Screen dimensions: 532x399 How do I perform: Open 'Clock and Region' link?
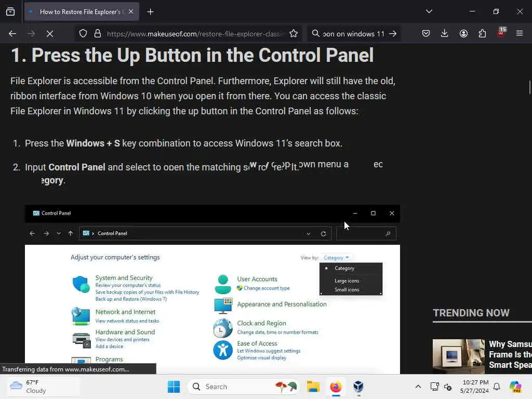(262, 323)
